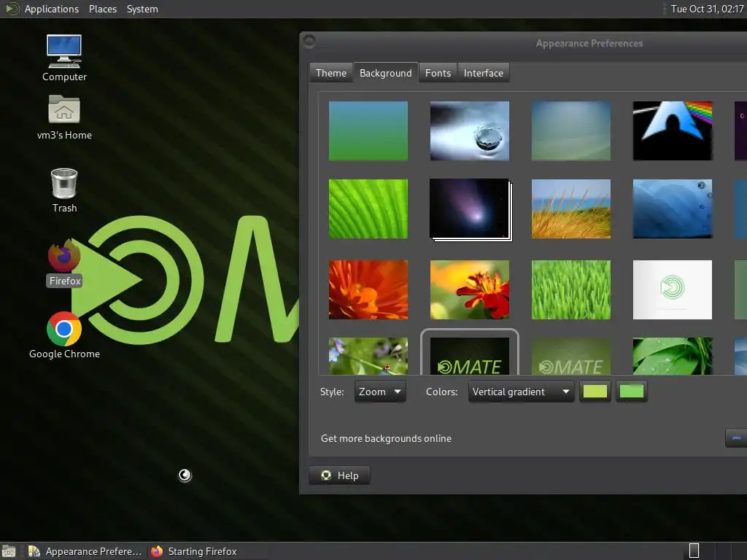Viewport: 747px width, 560px height.
Task: Select the dark MATE stripes wallpaper
Action: 469,356
